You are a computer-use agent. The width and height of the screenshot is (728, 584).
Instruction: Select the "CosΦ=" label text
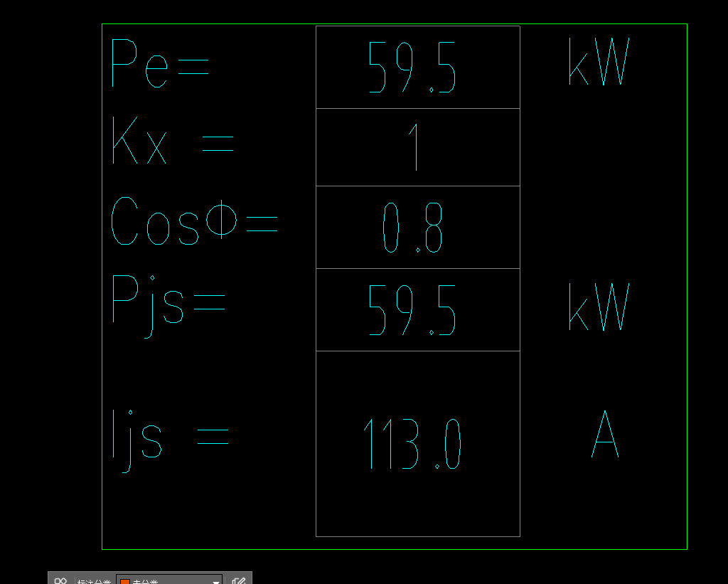point(195,221)
